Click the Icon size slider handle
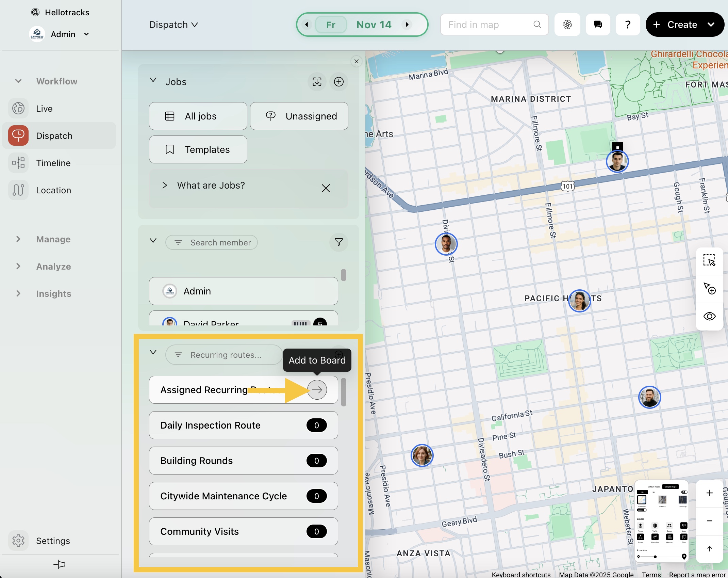This screenshot has width=728, height=578. coord(655,557)
